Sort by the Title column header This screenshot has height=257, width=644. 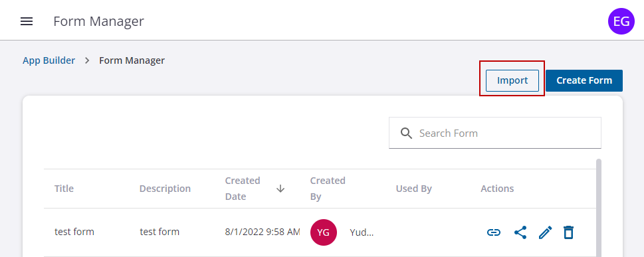point(64,189)
